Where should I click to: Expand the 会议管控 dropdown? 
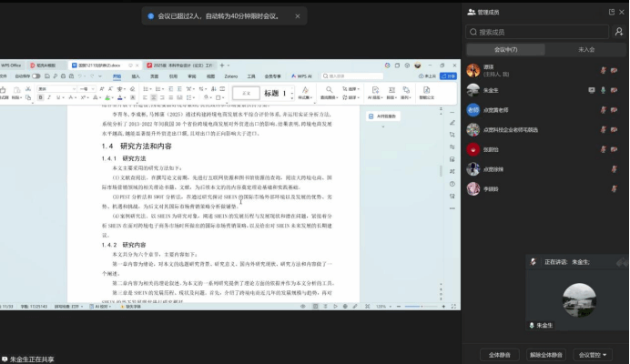tap(593, 354)
